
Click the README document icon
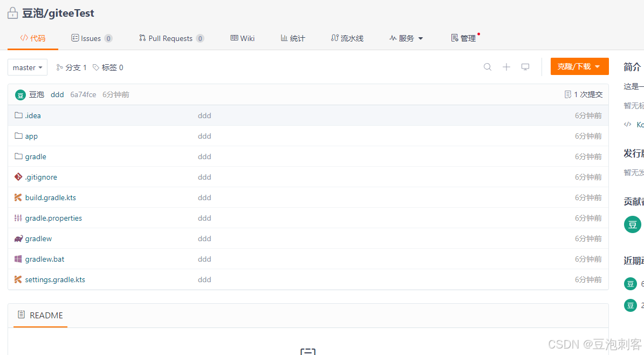(x=22, y=315)
